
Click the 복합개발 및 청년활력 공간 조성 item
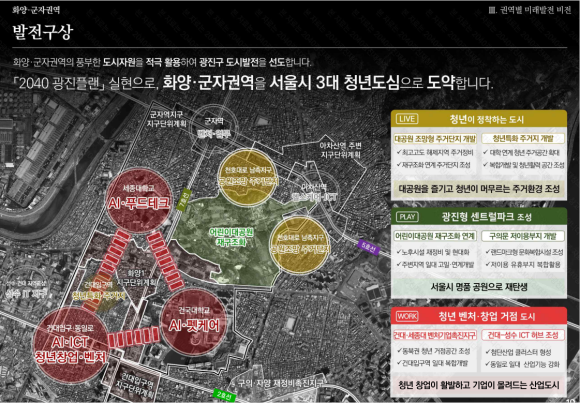524,165
